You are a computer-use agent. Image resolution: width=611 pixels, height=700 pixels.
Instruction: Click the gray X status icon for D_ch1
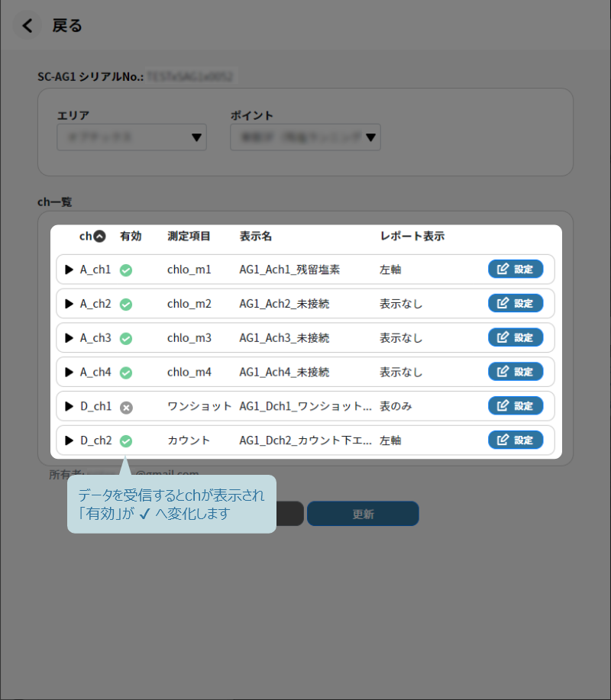(x=126, y=407)
